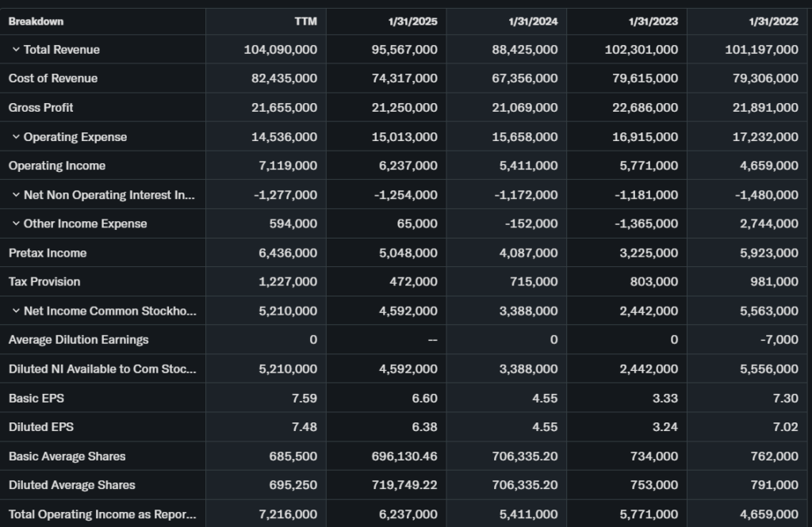Select the Tax Provision row label
The height and width of the screenshot is (527, 812).
click(44, 282)
